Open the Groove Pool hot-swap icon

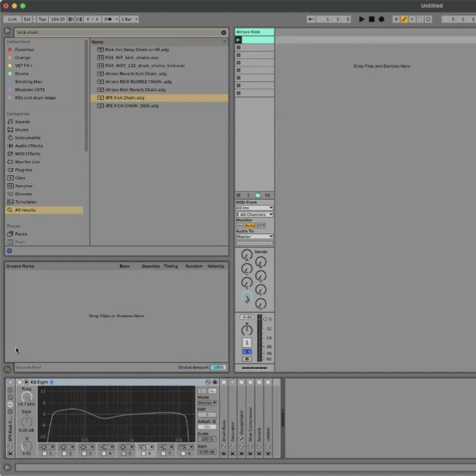click(x=7, y=369)
